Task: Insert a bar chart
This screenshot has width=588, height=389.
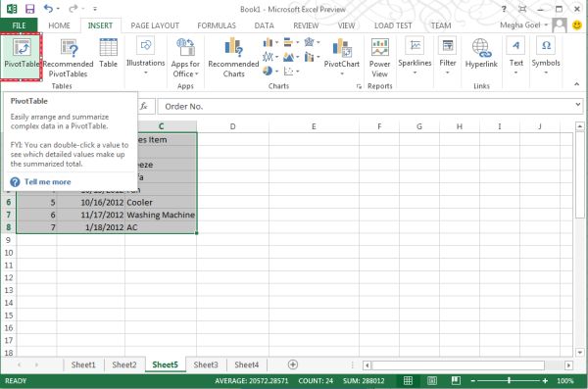Action: [x=291, y=42]
